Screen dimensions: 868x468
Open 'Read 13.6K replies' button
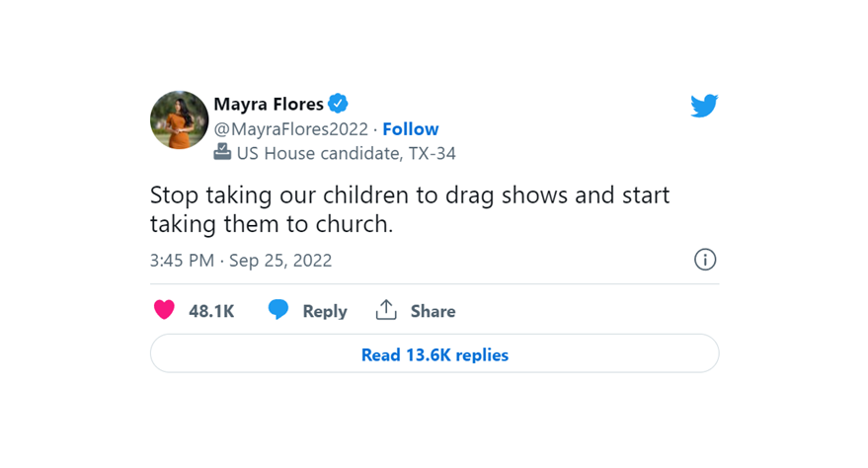click(434, 354)
